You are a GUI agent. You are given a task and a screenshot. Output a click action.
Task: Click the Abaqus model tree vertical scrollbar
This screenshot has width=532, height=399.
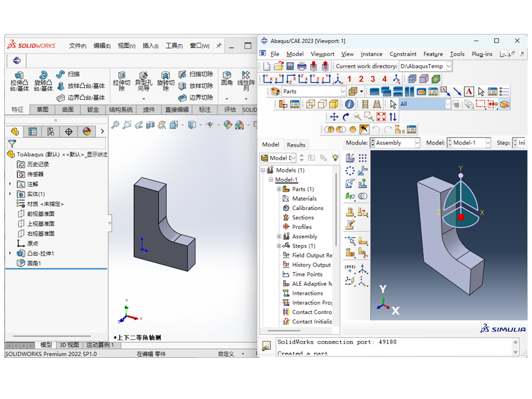click(336, 209)
